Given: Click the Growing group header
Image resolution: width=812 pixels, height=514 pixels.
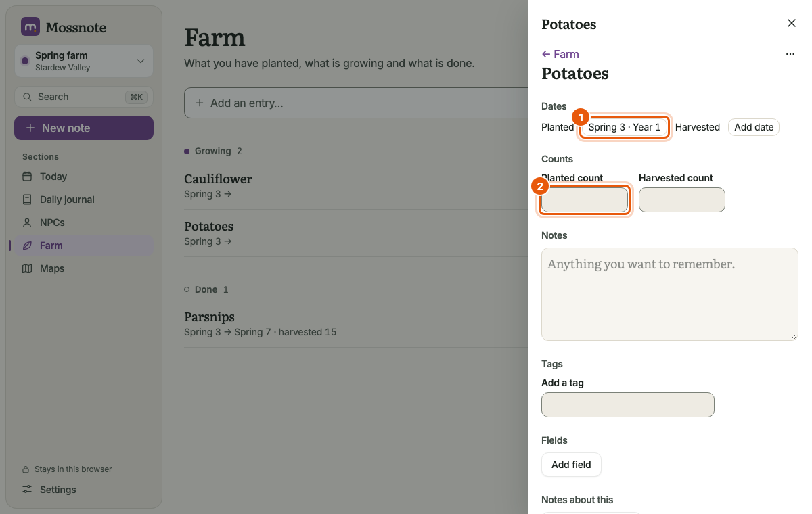Looking at the screenshot, I should click(x=213, y=151).
